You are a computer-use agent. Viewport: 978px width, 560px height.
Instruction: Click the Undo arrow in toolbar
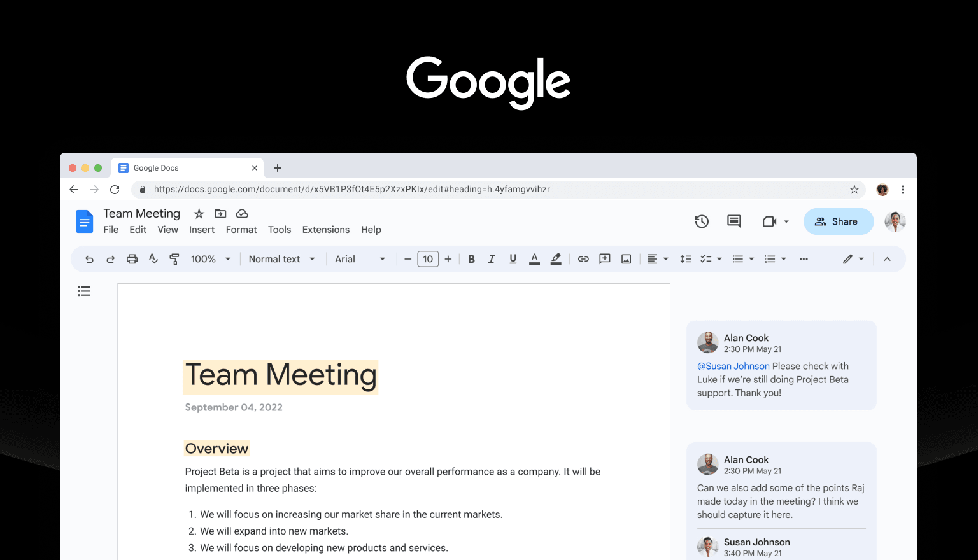(x=89, y=259)
